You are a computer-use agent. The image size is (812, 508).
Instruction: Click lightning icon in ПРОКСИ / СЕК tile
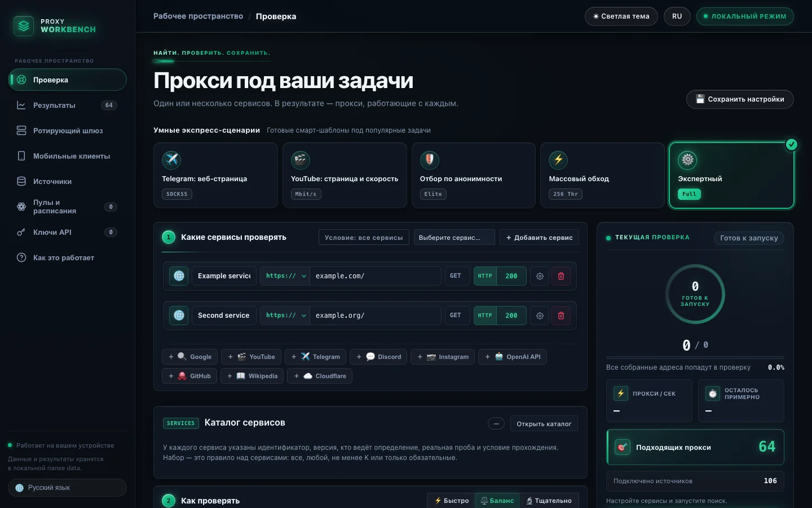tap(621, 393)
